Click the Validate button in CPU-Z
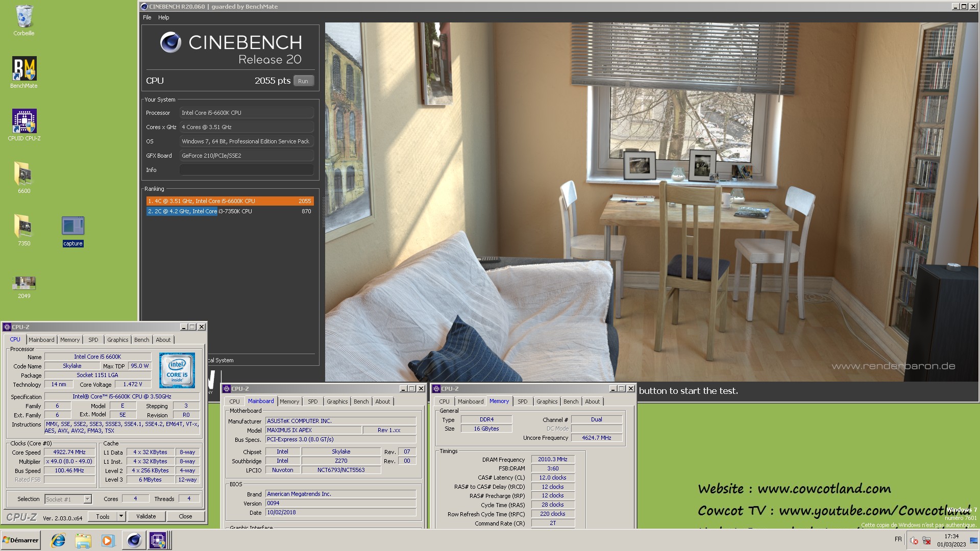 [146, 517]
